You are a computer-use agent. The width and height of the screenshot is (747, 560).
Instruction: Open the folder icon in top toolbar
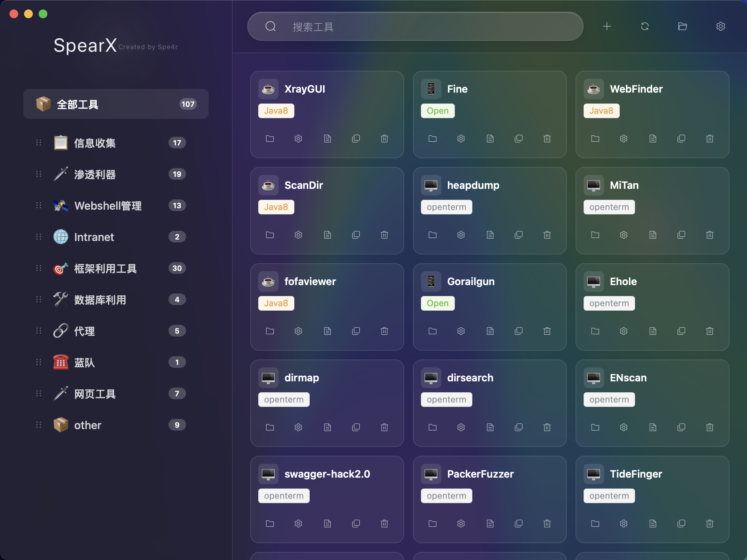[682, 26]
